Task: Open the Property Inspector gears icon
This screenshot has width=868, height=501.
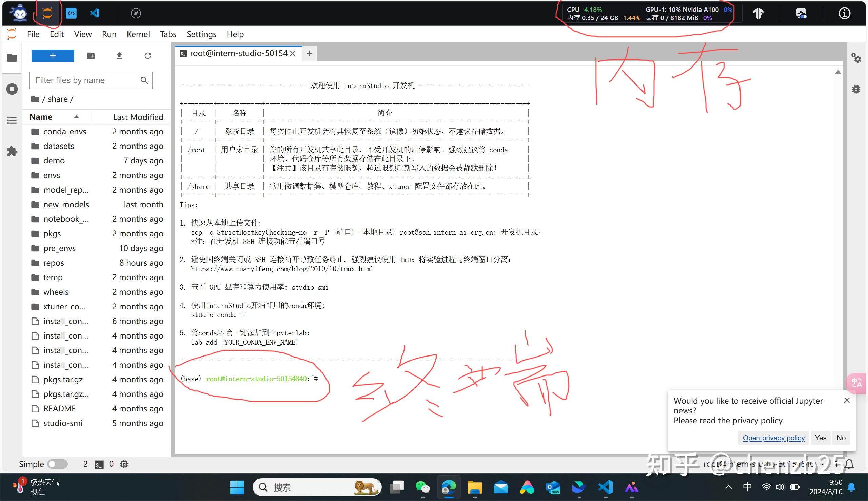Action: (856, 58)
